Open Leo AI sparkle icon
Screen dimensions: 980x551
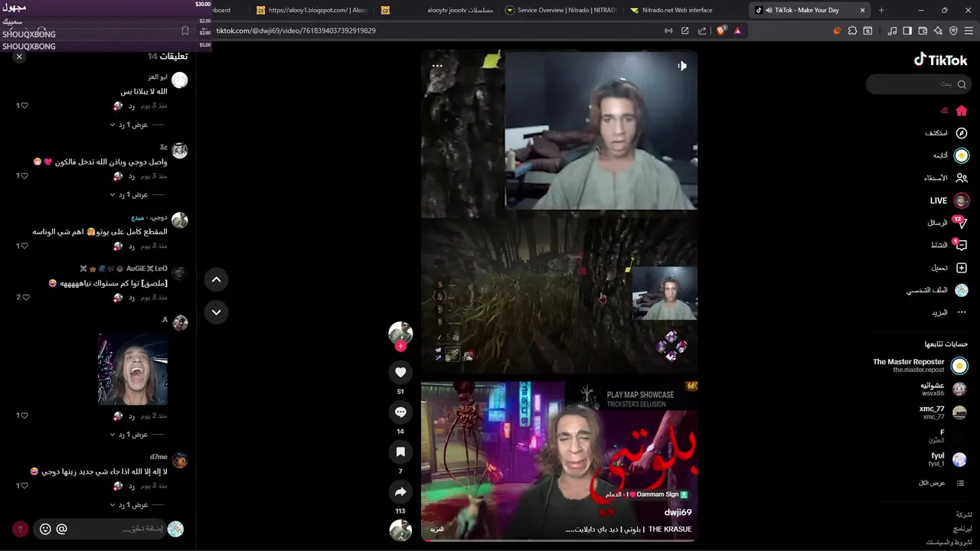click(938, 31)
